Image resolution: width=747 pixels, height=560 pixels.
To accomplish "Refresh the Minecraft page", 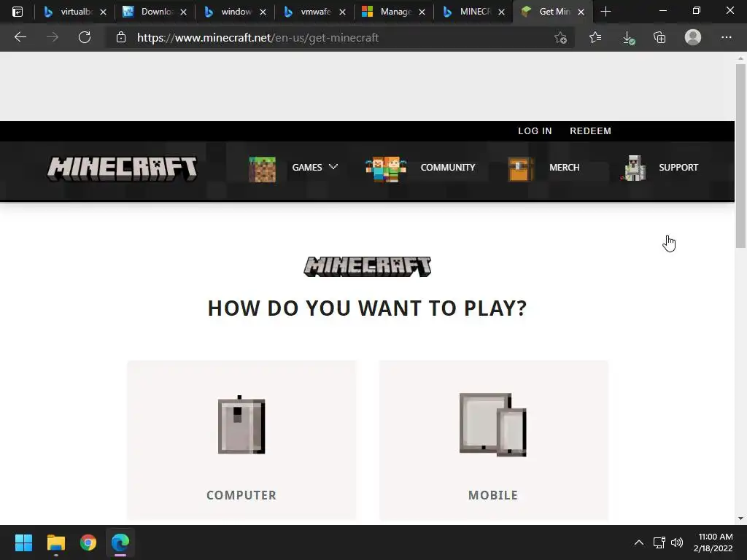I will click(x=85, y=37).
